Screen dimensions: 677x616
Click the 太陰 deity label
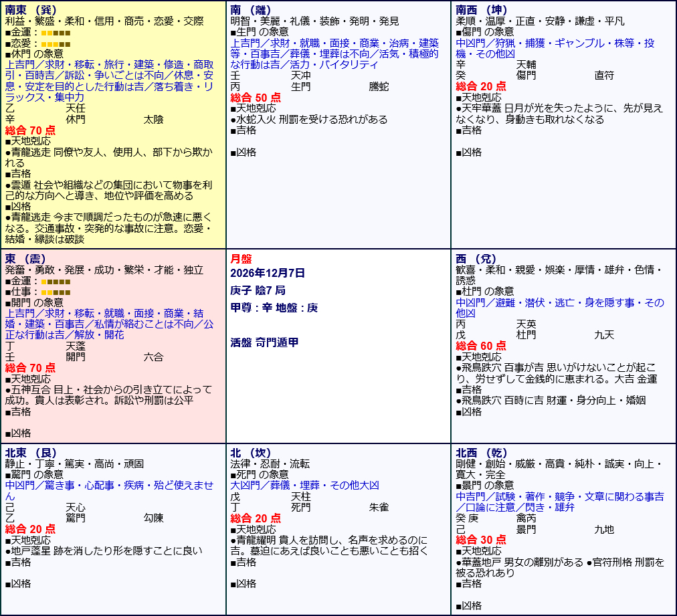point(153,119)
